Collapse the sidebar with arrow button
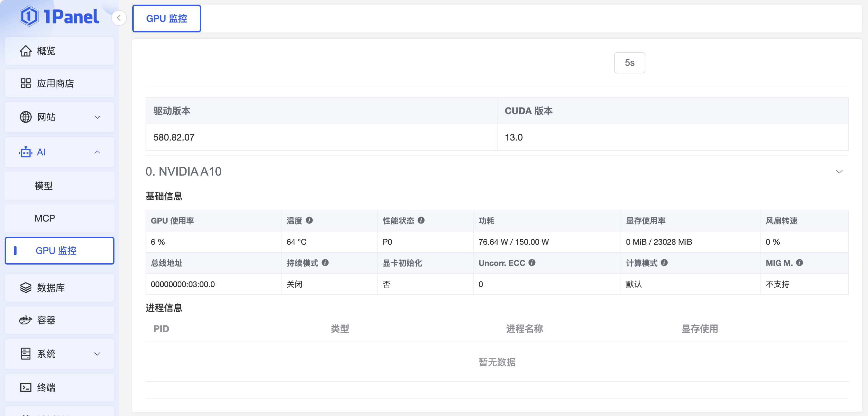Screen dimensions: 868x416 click(x=119, y=18)
